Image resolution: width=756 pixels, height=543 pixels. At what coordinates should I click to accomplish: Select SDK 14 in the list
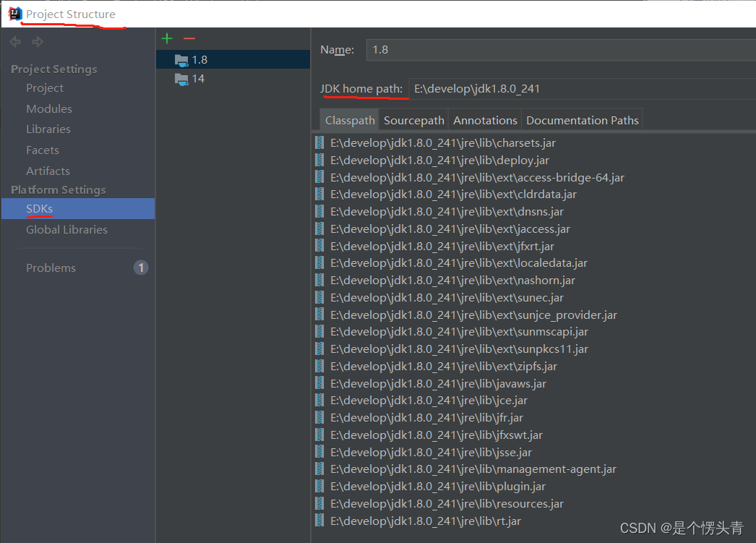[x=233, y=79]
